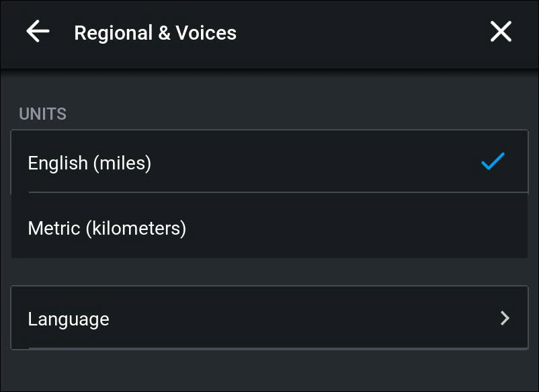Close the Regional & Voices screen
The image size is (539, 392).
[x=501, y=32]
